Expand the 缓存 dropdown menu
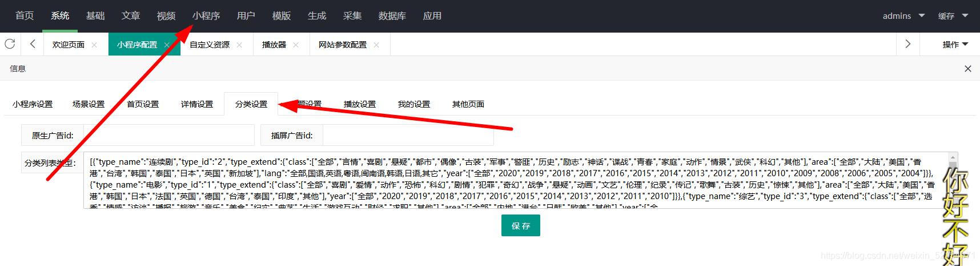The height and width of the screenshot is (266, 980). (x=953, y=16)
